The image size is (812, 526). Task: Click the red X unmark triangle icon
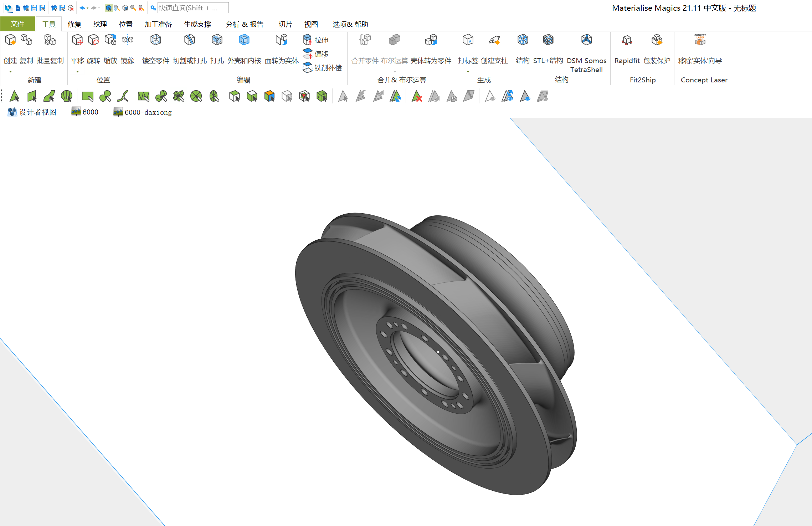point(416,96)
